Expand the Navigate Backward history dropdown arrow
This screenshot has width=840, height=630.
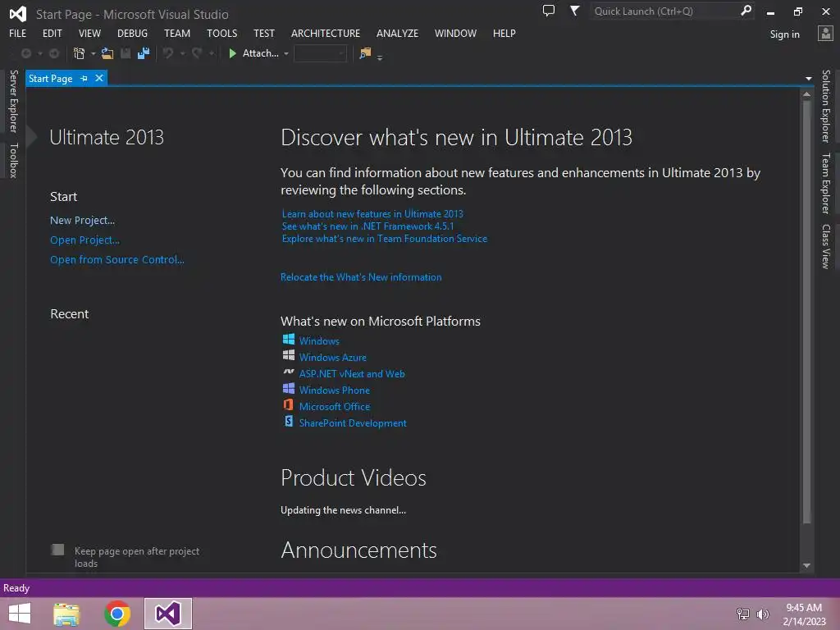[39, 53]
